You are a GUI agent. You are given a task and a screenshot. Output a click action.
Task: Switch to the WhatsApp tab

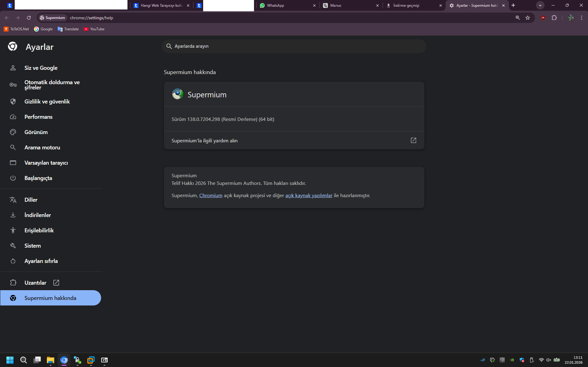(287, 6)
